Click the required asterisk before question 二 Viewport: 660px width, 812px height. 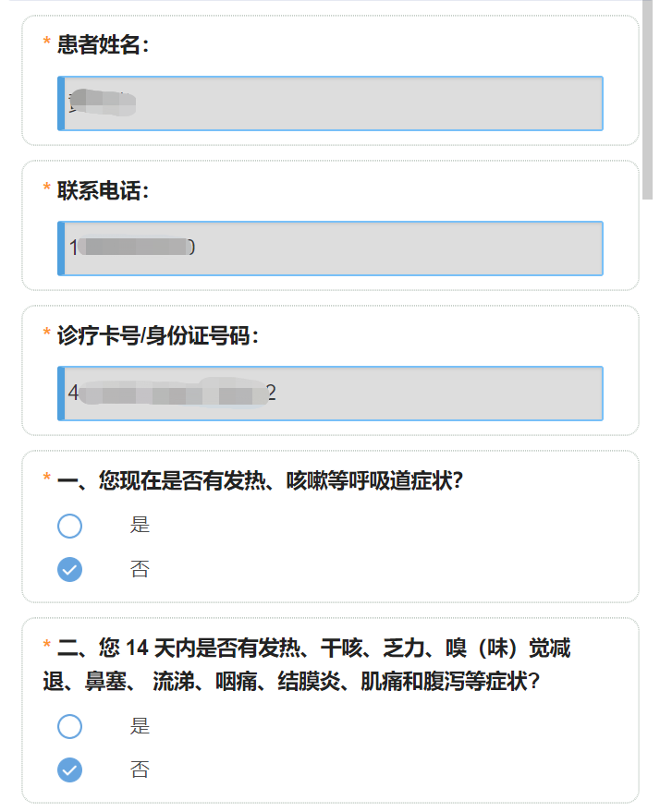pyautogui.click(x=47, y=647)
